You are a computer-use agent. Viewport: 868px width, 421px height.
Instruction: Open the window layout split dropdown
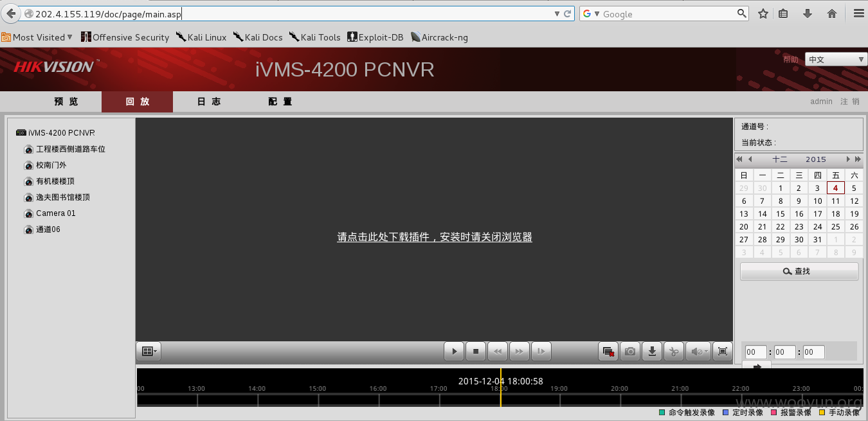point(149,351)
